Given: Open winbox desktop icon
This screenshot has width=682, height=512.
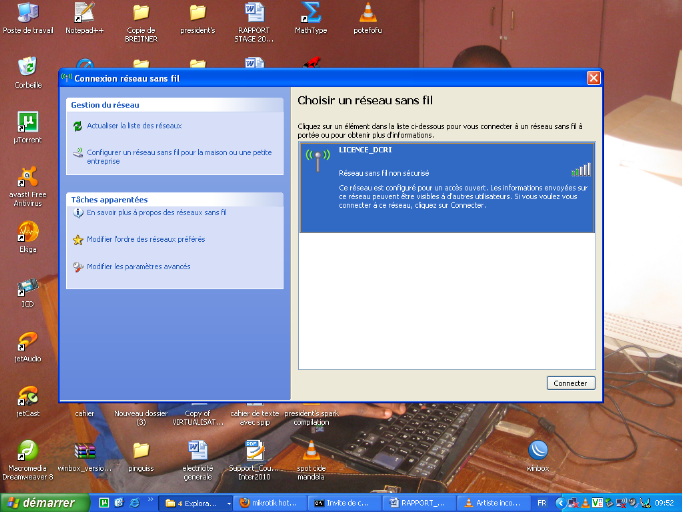Looking at the screenshot, I should pyautogui.click(x=538, y=453).
